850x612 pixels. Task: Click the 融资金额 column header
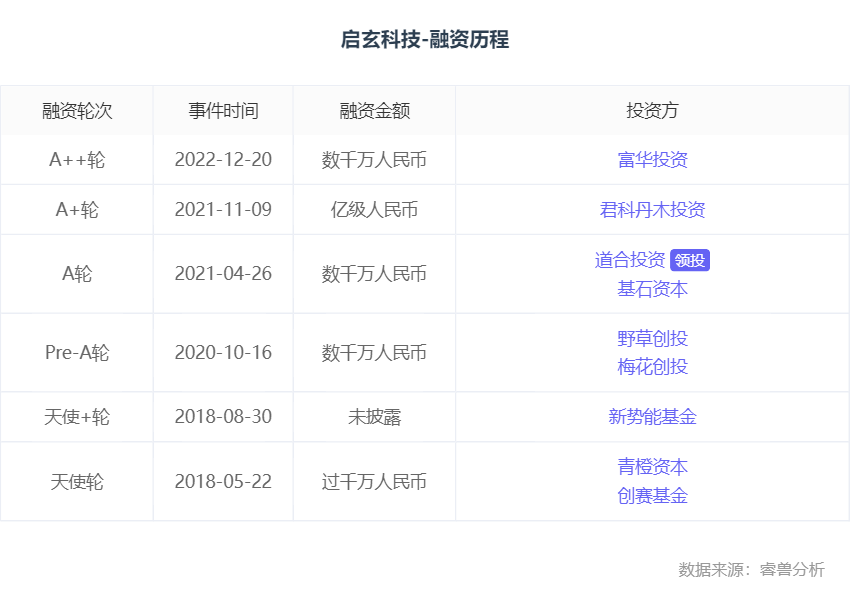point(374,111)
